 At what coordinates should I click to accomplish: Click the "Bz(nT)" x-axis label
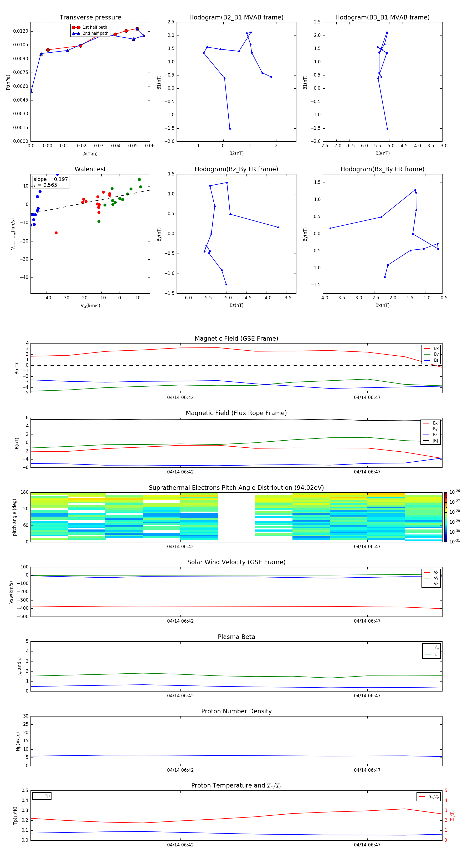(236, 305)
